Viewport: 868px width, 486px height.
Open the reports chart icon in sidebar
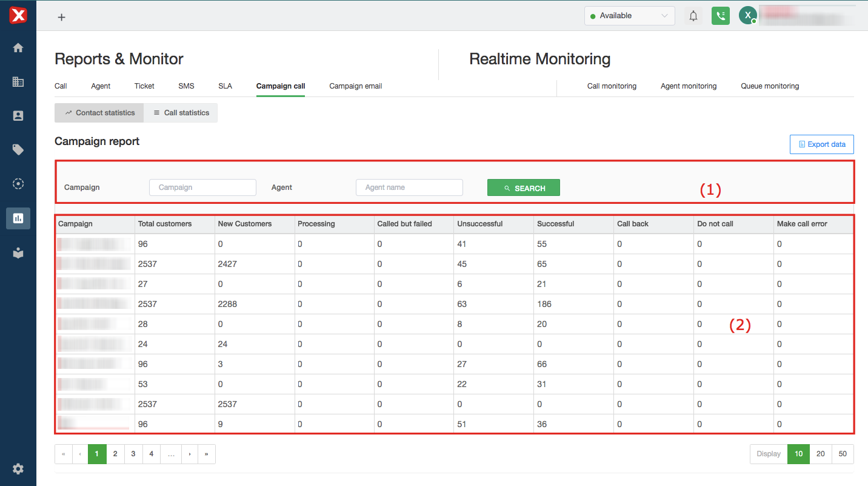tap(18, 218)
